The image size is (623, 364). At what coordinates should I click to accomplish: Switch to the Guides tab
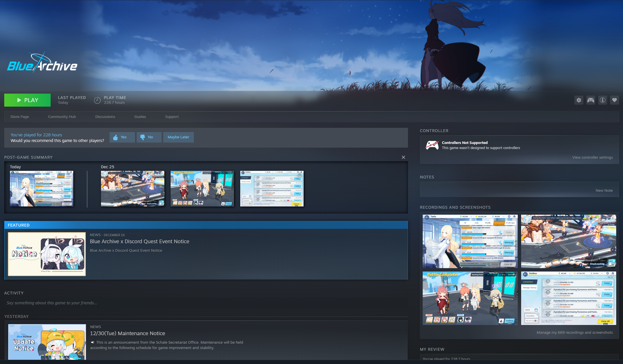(x=140, y=117)
